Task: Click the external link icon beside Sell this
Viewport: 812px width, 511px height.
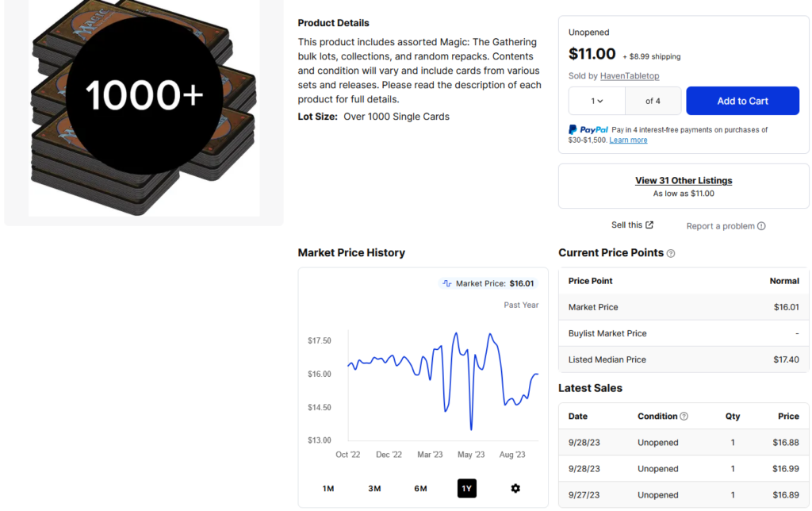Action: click(649, 225)
